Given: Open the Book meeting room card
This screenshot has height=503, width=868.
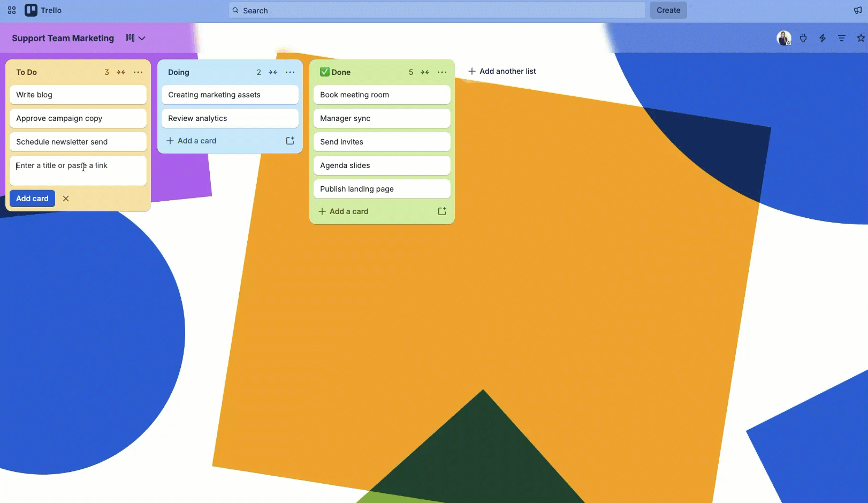Looking at the screenshot, I should point(382,95).
